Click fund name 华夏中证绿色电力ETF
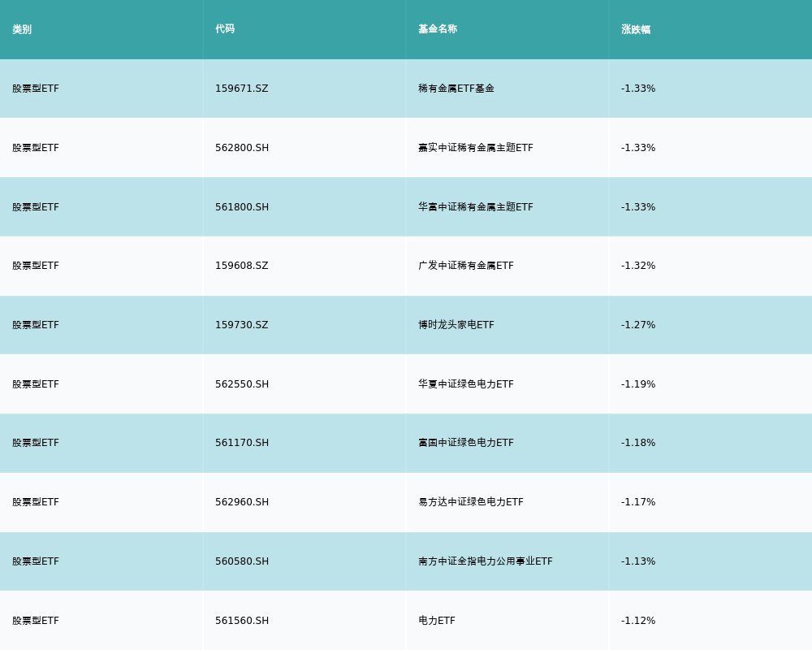The image size is (812, 650). tap(466, 384)
